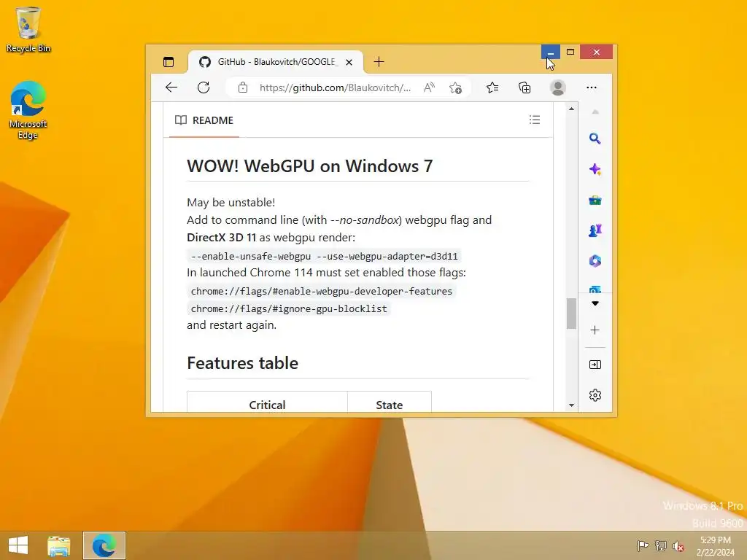Open the Windows Start button
This screenshot has height=560, width=747.
click(18, 545)
